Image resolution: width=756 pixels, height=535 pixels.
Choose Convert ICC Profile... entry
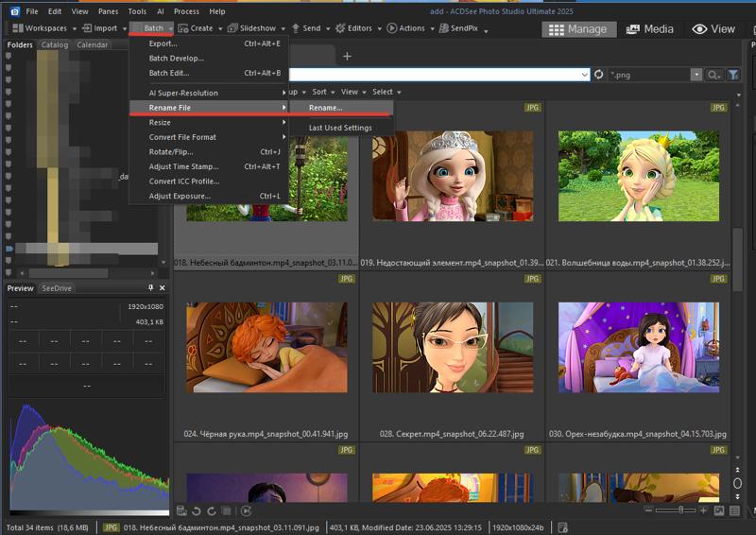tap(209, 181)
